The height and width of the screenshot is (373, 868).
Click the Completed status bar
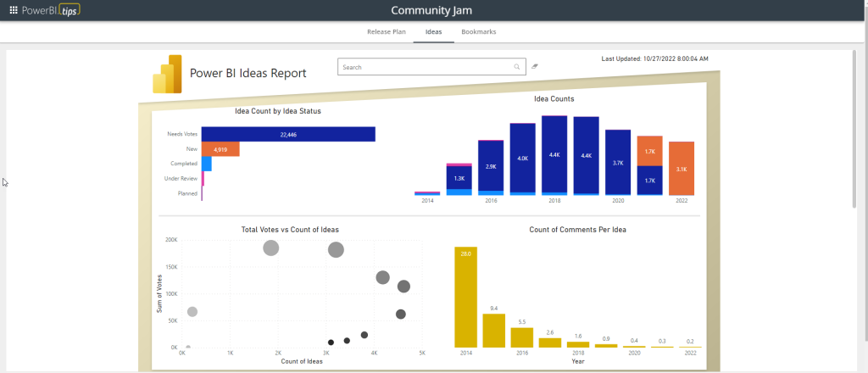click(206, 164)
